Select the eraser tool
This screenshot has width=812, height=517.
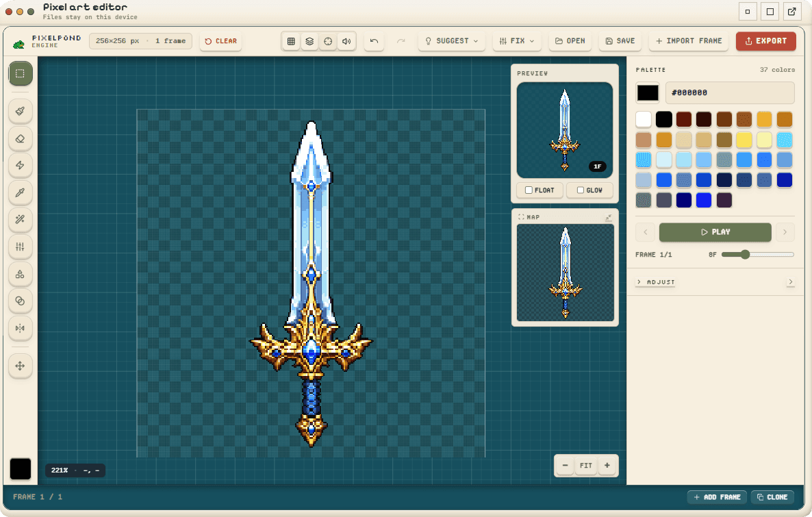pyautogui.click(x=20, y=138)
